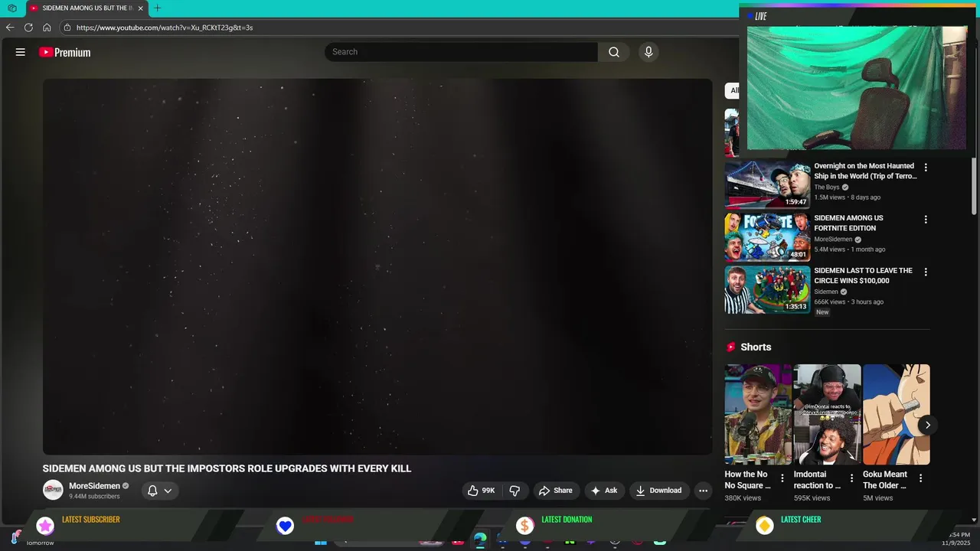
Task: Dislike the video with thumbs down
Action: coord(515,491)
